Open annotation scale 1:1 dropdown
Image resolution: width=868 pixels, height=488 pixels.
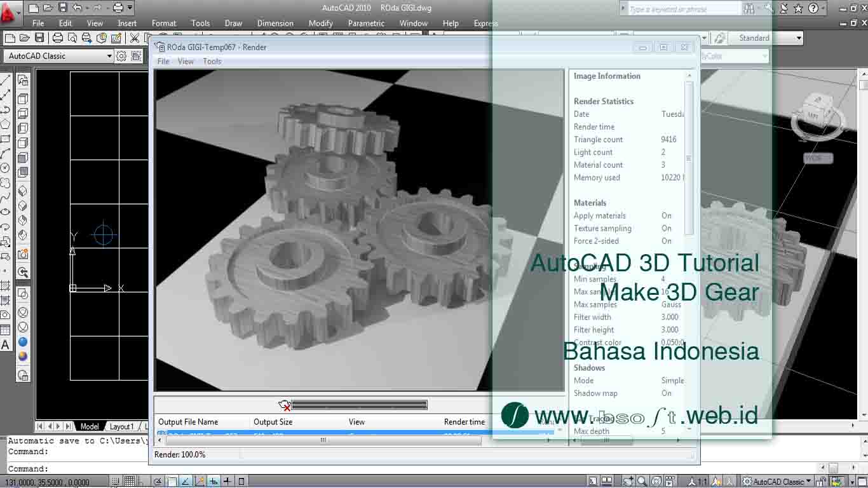point(697,482)
